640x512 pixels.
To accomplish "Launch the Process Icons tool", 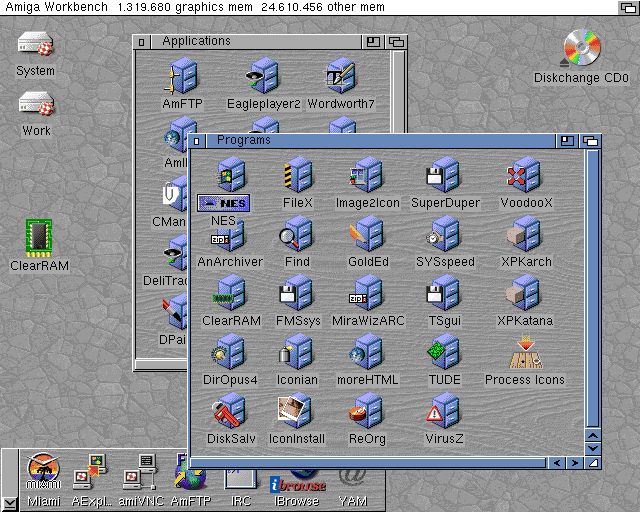I will tap(526, 352).
